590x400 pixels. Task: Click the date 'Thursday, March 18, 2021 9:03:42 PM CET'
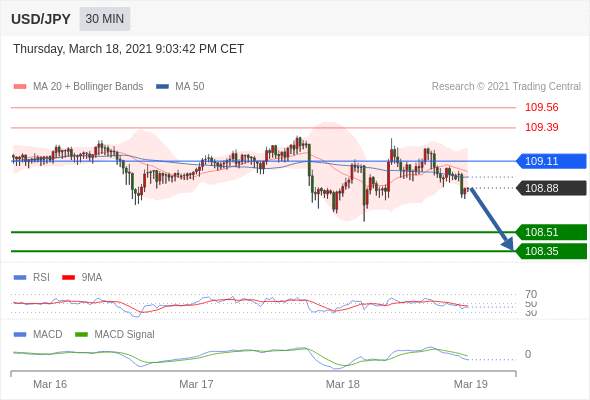point(128,49)
